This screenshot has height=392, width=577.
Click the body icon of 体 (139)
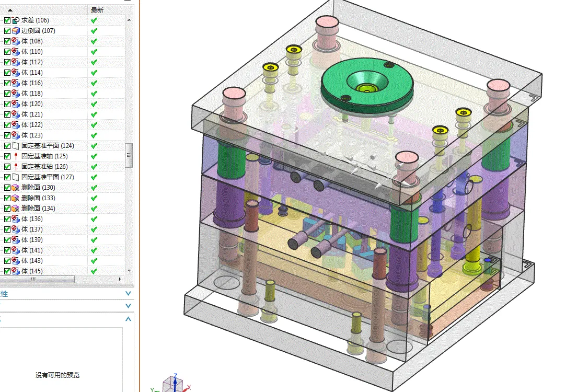[x=16, y=240]
